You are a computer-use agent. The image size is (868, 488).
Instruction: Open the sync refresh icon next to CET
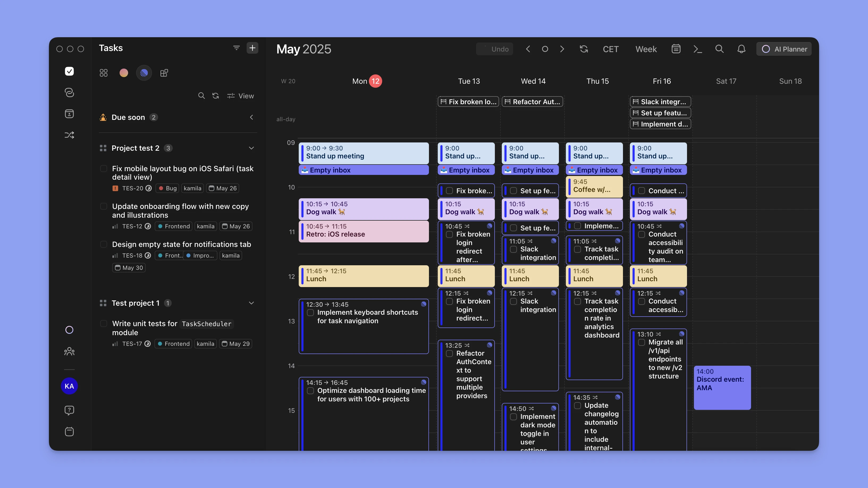point(584,49)
